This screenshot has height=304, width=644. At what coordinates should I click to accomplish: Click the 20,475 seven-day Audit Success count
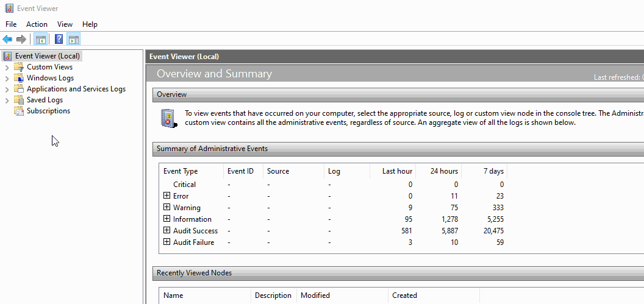coord(493,230)
